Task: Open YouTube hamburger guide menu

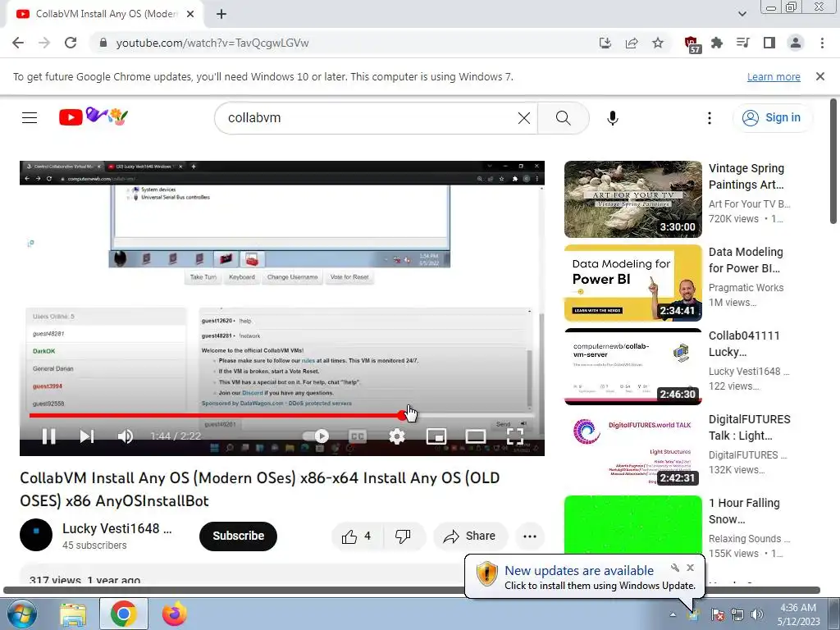Action: tap(30, 117)
